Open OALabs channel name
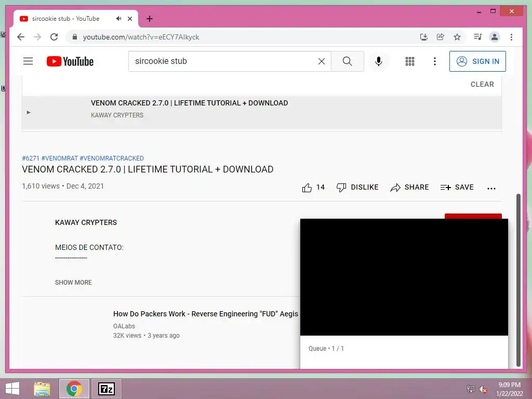 point(124,326)
